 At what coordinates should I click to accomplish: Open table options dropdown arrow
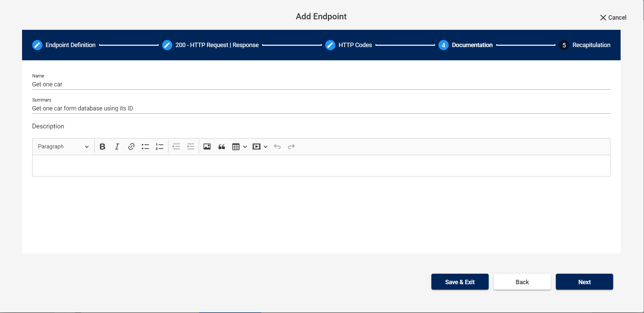tap(245, 147)
